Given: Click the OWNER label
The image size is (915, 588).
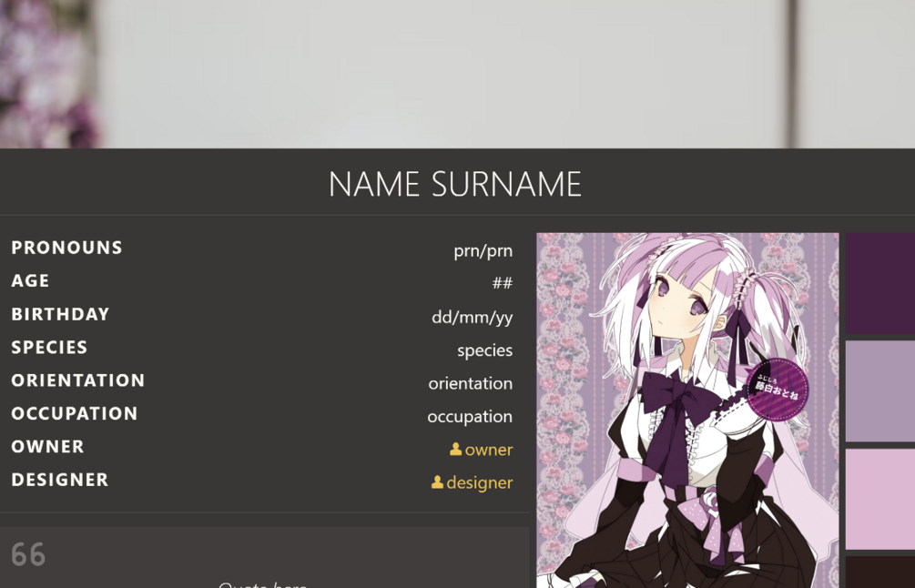Looking at the screenshot, I should 47,447.
